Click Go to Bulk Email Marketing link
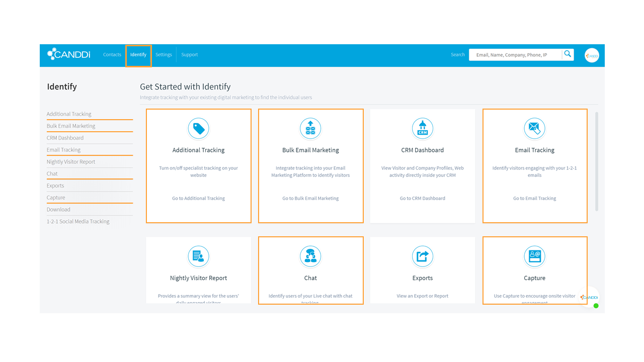644x362 pixels. point(310,199)
